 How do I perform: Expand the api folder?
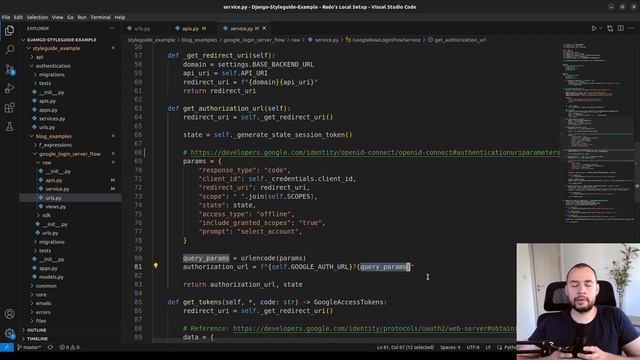pyautogui.click(x=39, y=57)
